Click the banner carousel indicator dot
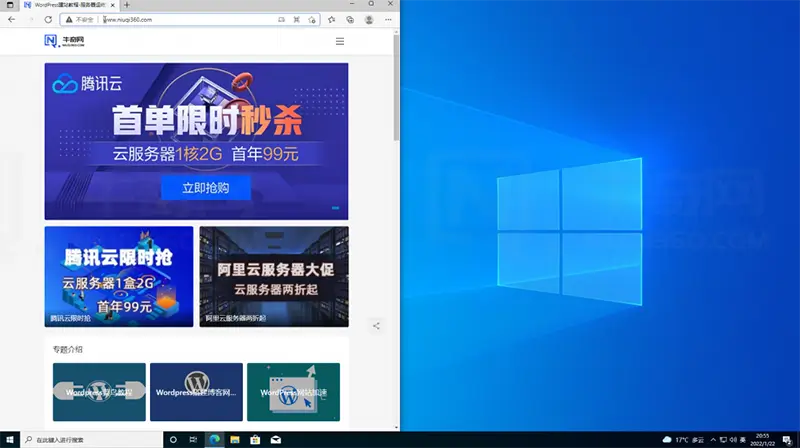 (335, 208)
